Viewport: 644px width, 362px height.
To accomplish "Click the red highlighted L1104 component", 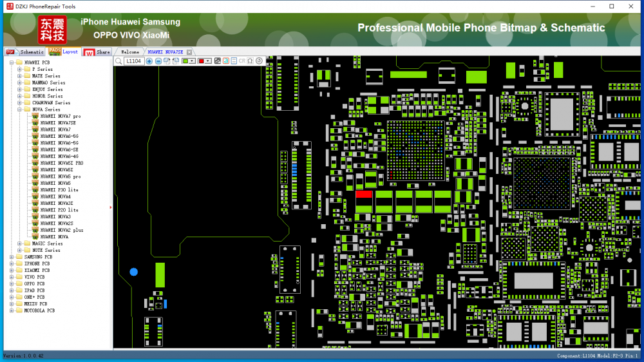I will [364, 195].
